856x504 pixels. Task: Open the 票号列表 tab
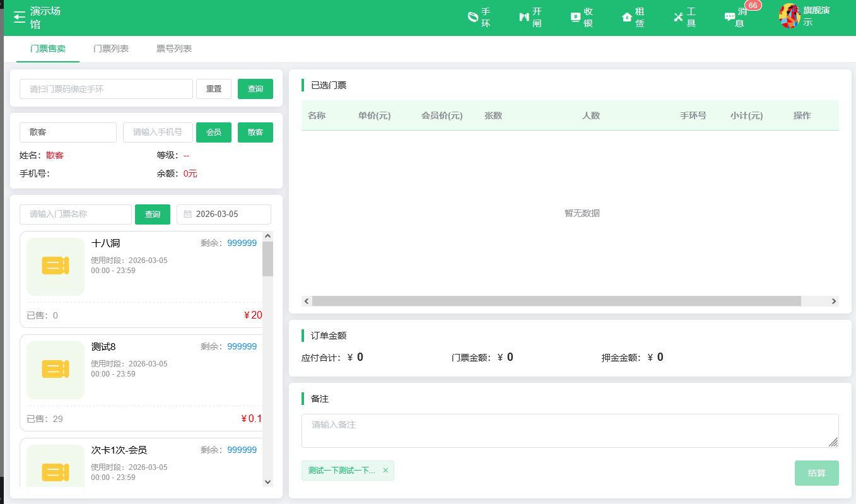[174, 49]
